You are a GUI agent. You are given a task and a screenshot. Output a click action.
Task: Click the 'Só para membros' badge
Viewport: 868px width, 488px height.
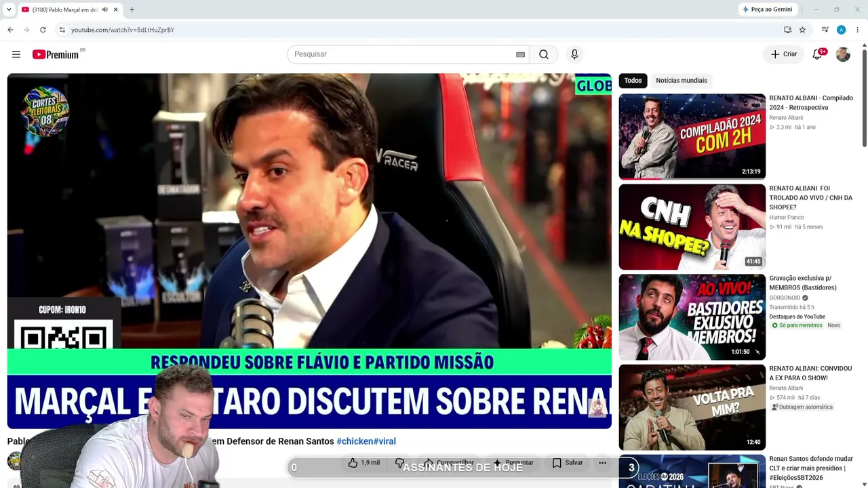[797, 325]
